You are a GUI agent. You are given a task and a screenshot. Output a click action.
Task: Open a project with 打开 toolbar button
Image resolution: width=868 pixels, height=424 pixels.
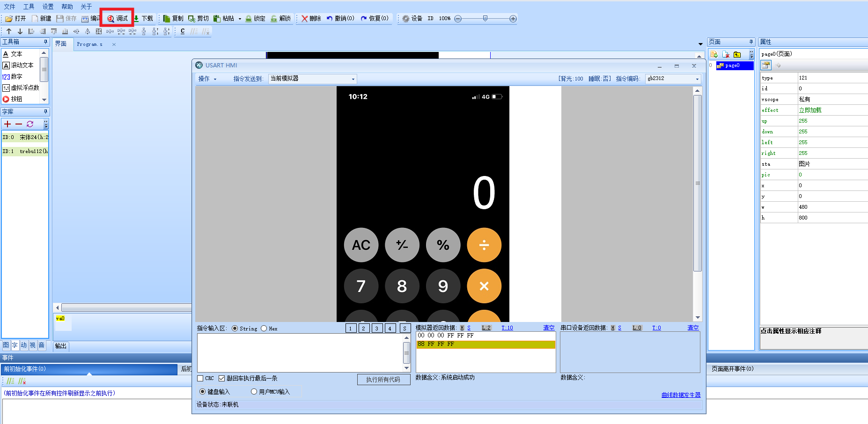pyautogui.click(x=15, y=19)
